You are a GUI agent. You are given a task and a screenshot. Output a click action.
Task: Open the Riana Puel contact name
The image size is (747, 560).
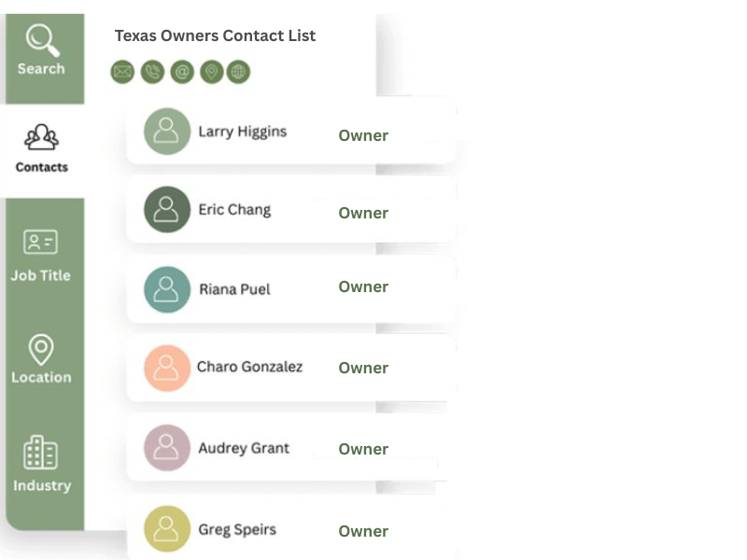234,289
